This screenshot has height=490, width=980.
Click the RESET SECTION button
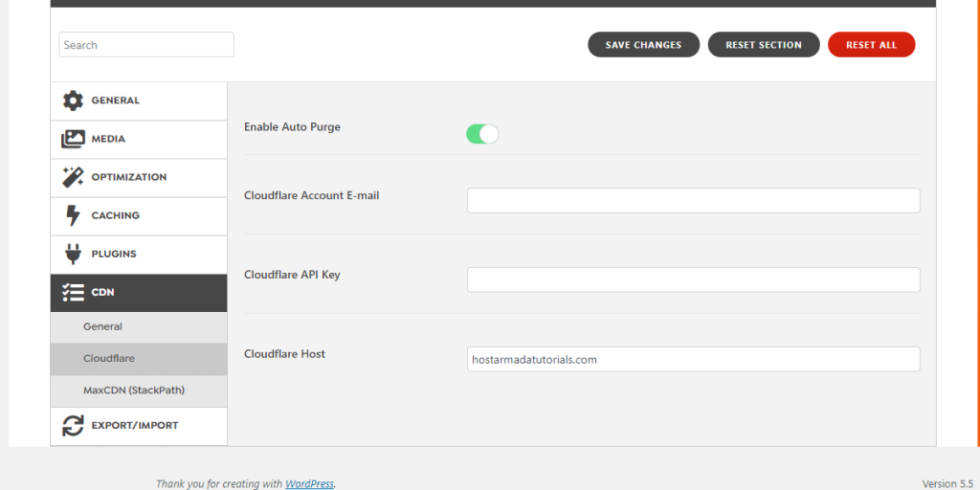(x=764, y=44)
